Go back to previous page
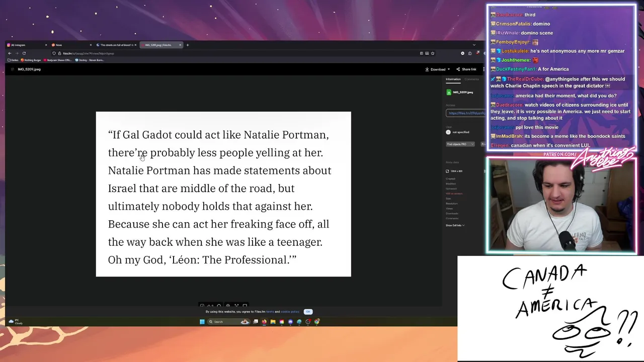 (10, 53)
